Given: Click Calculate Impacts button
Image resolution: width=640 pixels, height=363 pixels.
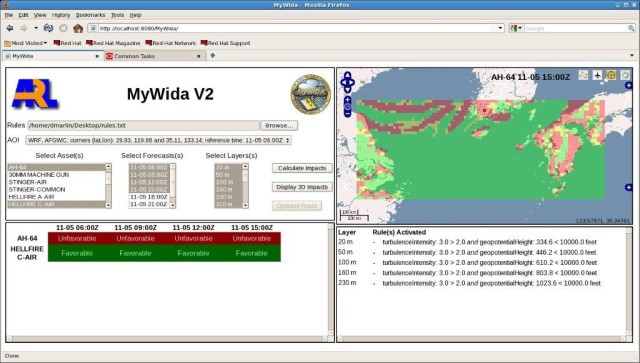Looking at the screenshot, I should pos(302,168).
